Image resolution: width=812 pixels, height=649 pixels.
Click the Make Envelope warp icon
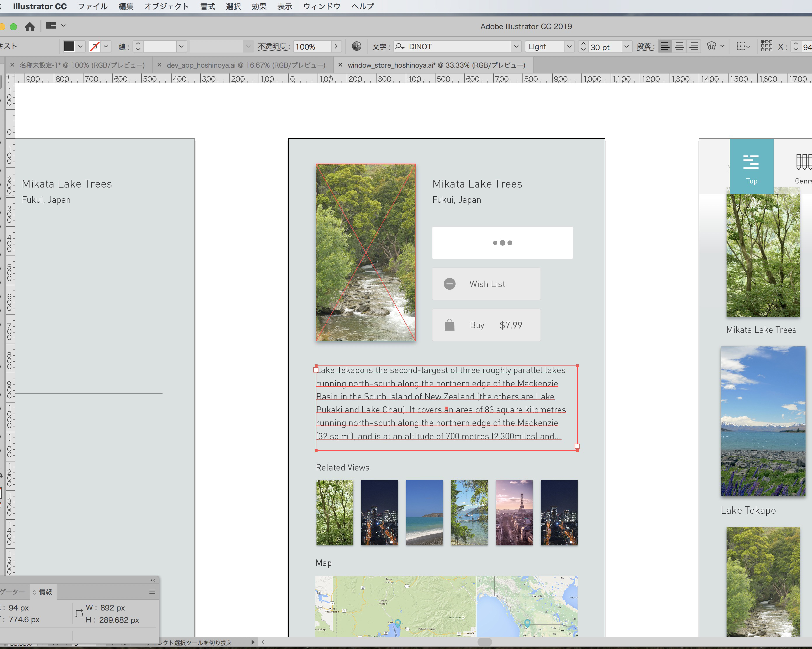(711, 46)
